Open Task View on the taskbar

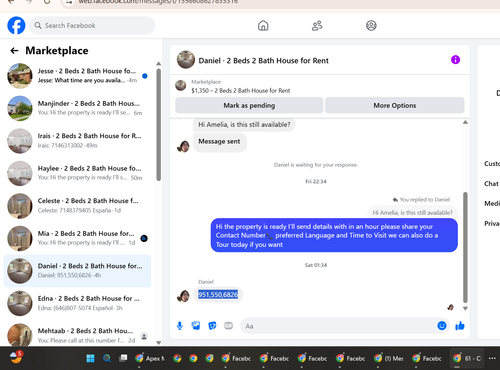(123, 358)
